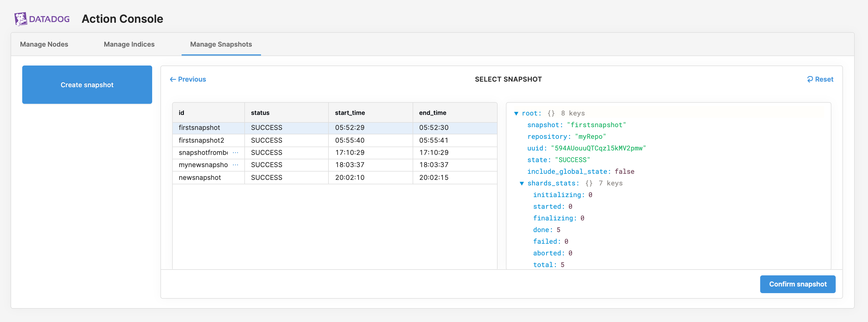This screenshot has height=322, width=868.
Task: Click the Confirm snapshot button
Action: (x=797, y=284)
